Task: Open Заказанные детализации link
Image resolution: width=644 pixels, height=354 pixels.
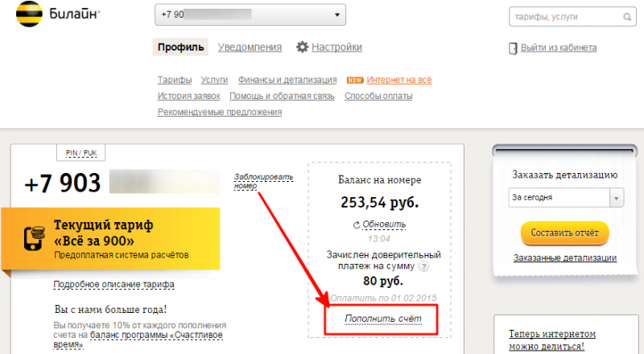Action: pos(565,258)
